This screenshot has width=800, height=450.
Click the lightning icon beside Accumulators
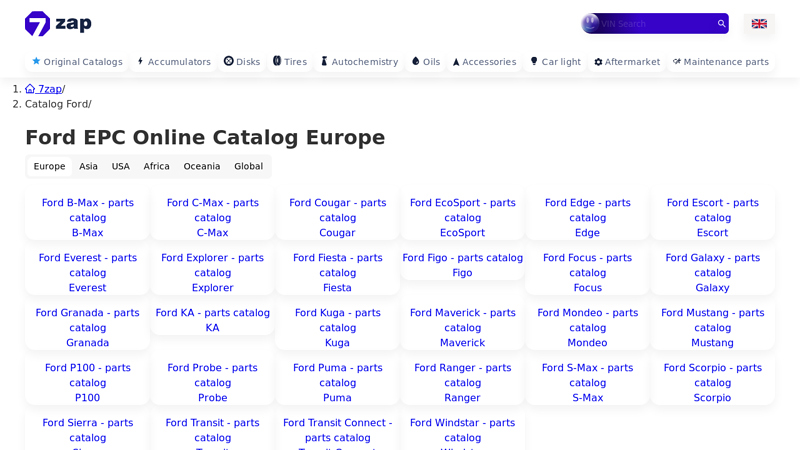140,61
